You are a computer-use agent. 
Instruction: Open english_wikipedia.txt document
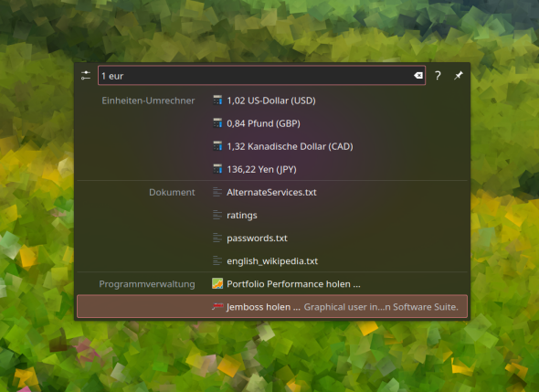click(272, 261)
